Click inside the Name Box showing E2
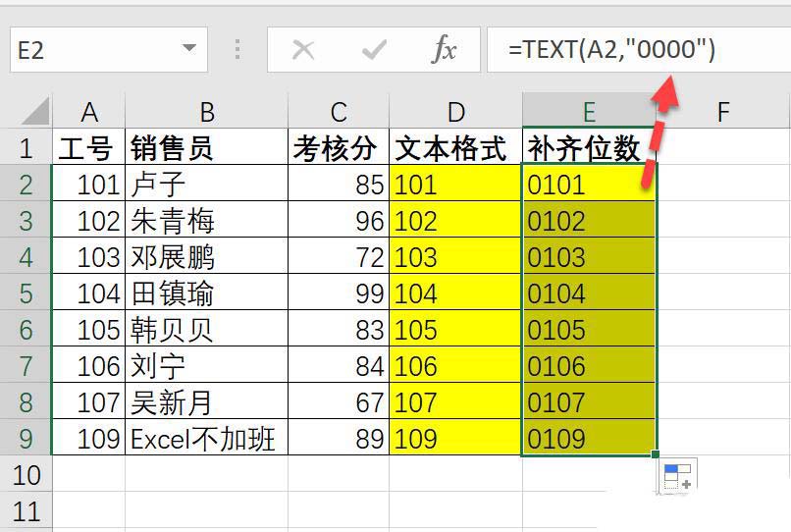Image resolution: width=791 pixels, height=532 pixels. tap(93, 50)
